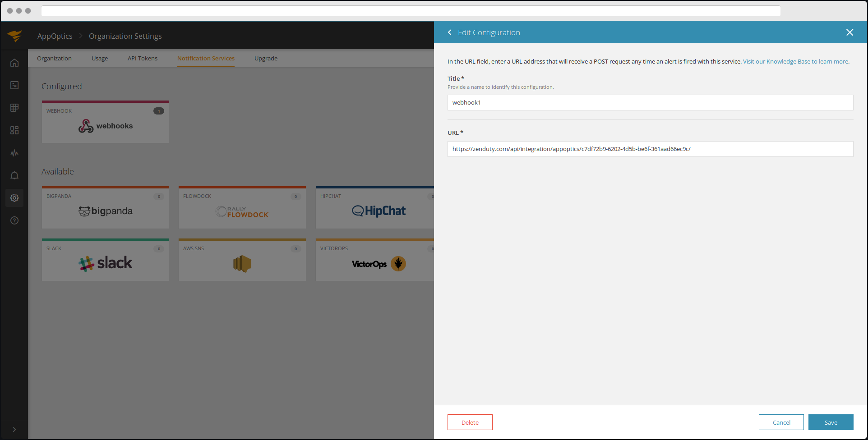The height and width of the screenshot is (440, 868).
Task: Select the AWS SNS service card
Action: (242, 260)
